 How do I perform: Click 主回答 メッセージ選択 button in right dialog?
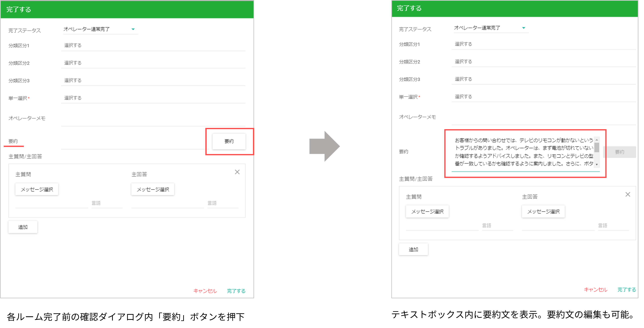point(543,212)
